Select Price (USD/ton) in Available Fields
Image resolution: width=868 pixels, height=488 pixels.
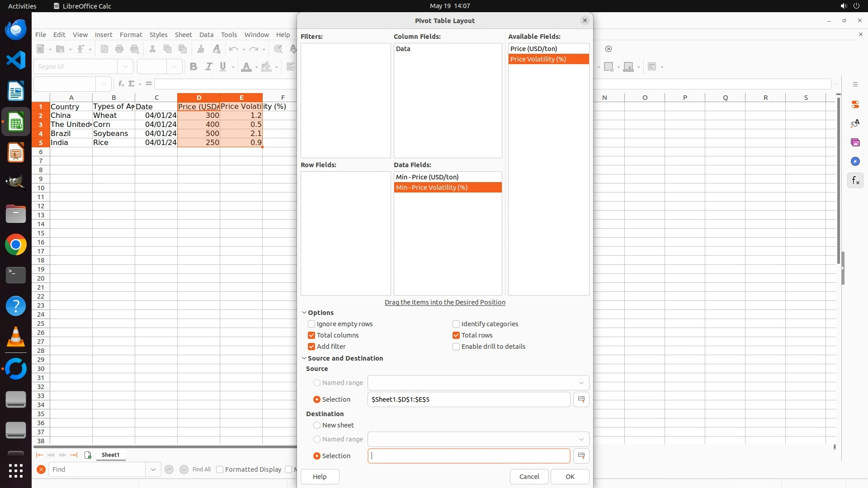click(533, 49)
